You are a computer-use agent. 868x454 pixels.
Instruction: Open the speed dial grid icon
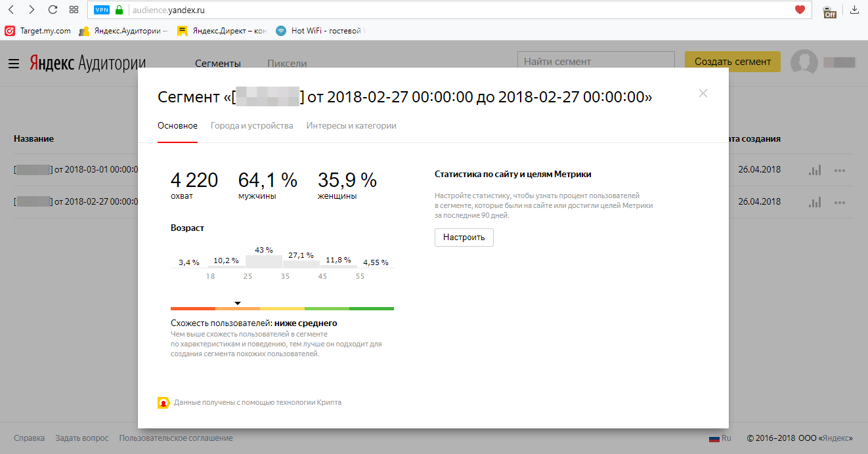(74, 10)
